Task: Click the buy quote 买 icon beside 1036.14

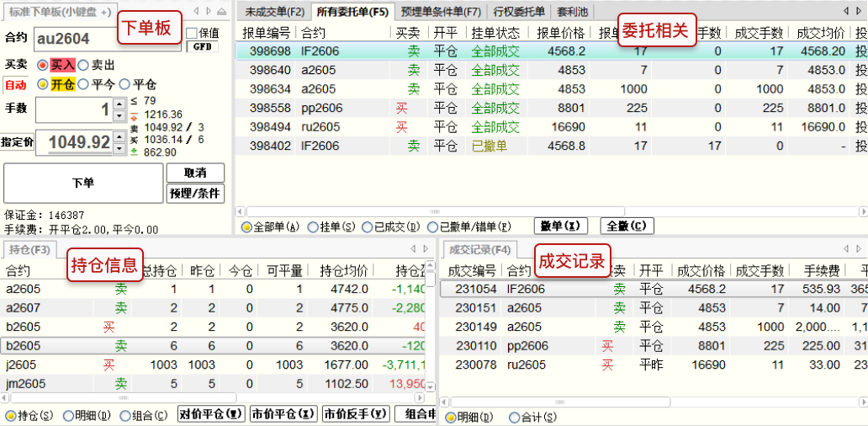Action: [135, 140]
